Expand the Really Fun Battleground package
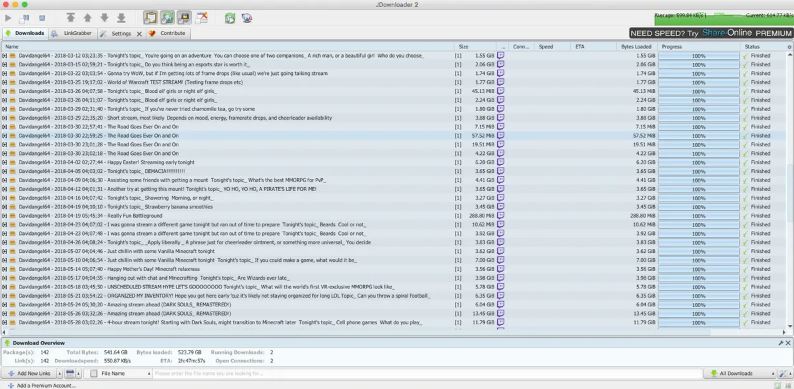The width and height of the screenshot is (794, 389). coord(5,216)
